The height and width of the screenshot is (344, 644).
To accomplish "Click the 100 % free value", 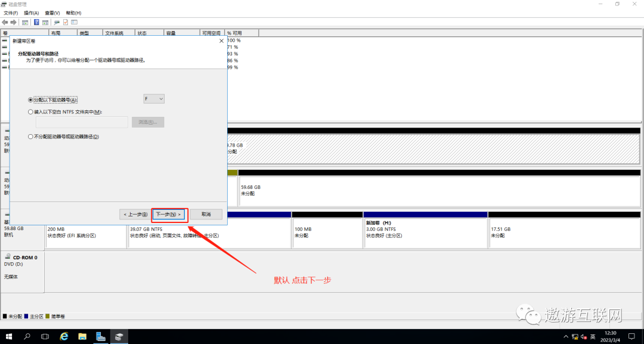I will pos(234,40).
